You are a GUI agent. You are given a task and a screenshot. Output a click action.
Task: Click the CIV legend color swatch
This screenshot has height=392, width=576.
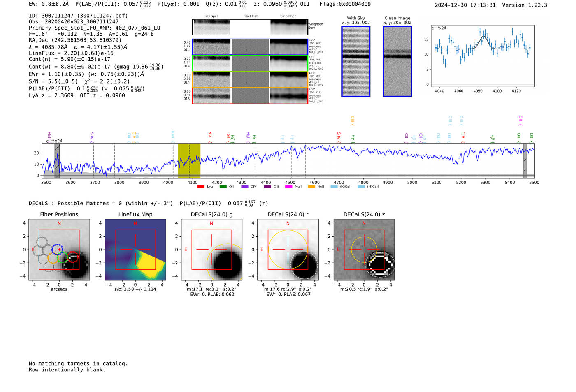(245, 186)
